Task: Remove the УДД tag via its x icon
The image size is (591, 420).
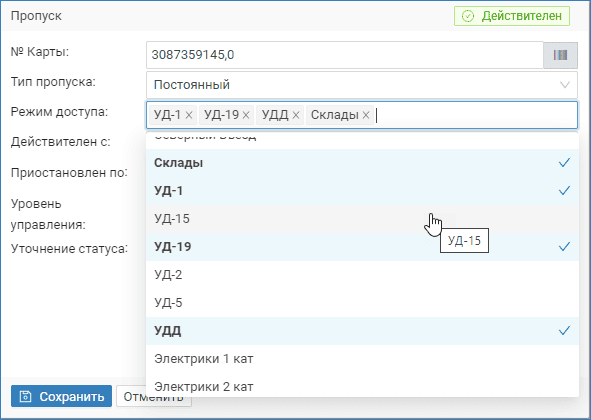Action: 296,115
